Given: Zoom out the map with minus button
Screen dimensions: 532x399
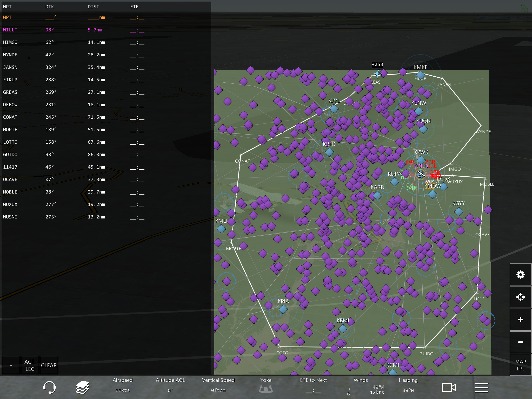Looking at the screenshot, I should [520, 342].
